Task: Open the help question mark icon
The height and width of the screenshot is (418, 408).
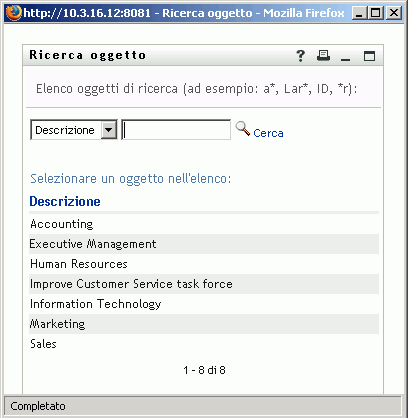Action: (301, 56)
